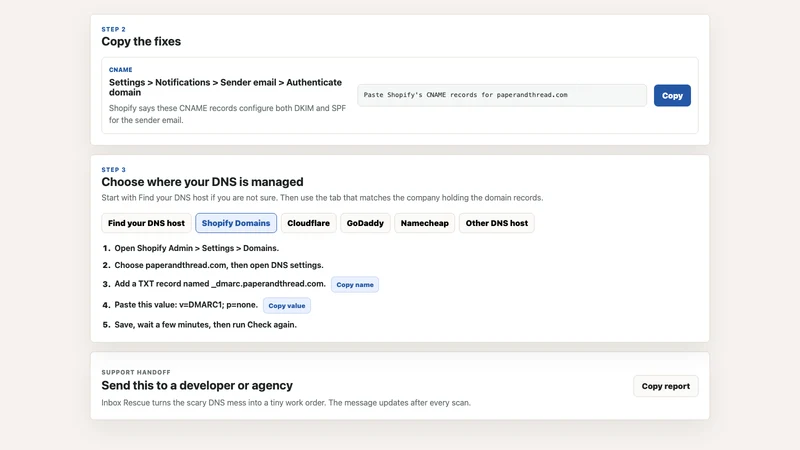The image size is (800, 450).
Task: Click the CNAME label
Action: click(x=120, y=69)
